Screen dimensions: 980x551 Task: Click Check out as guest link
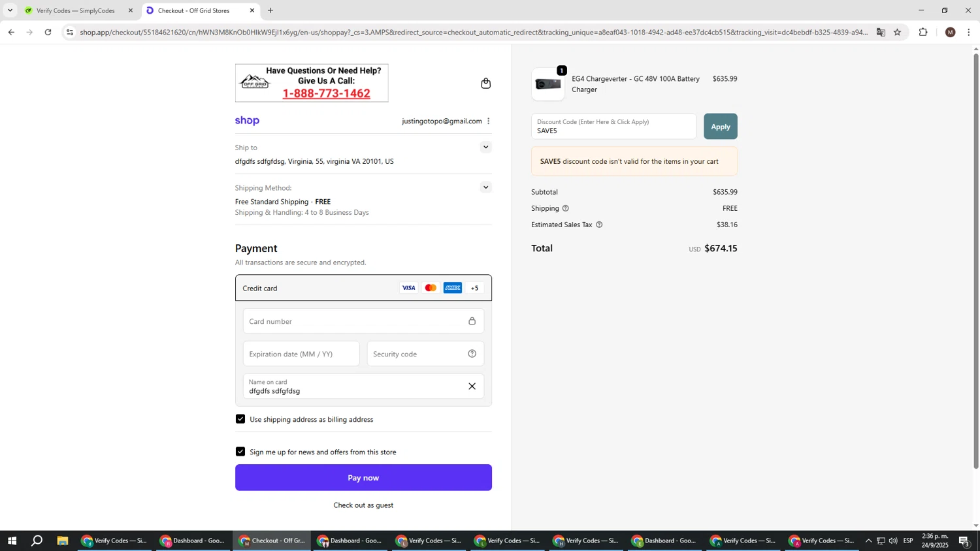(363, 505)
